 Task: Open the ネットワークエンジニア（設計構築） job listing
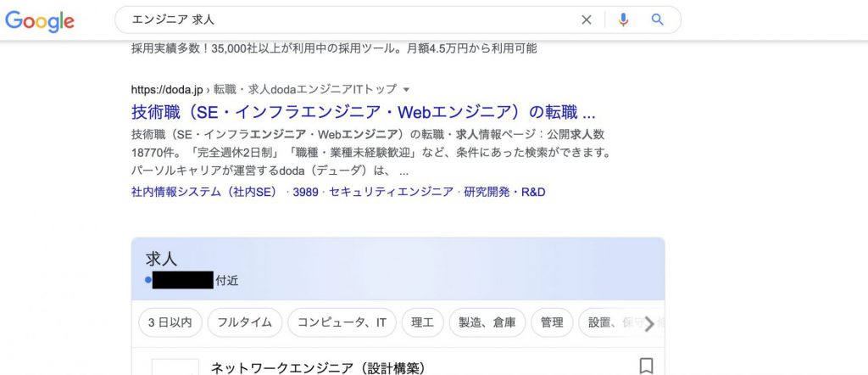(x=319, y=368)
